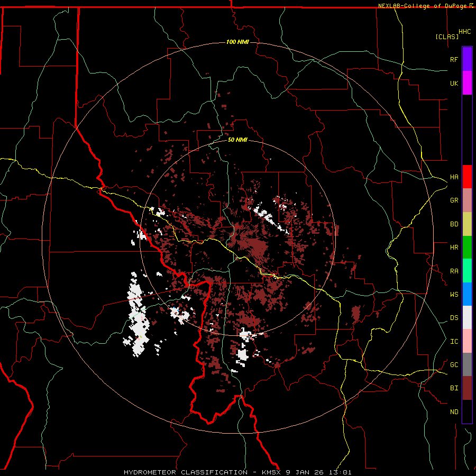Click the UK legend label
This screenshot has width=476, height=476.
click(454, 83)
